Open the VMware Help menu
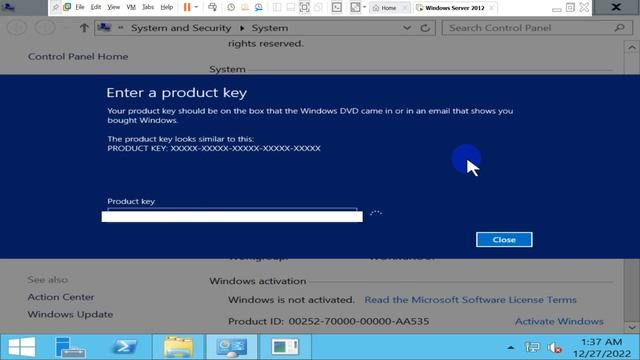The width and height of the screenshot is (640, 360). point(167,7)
